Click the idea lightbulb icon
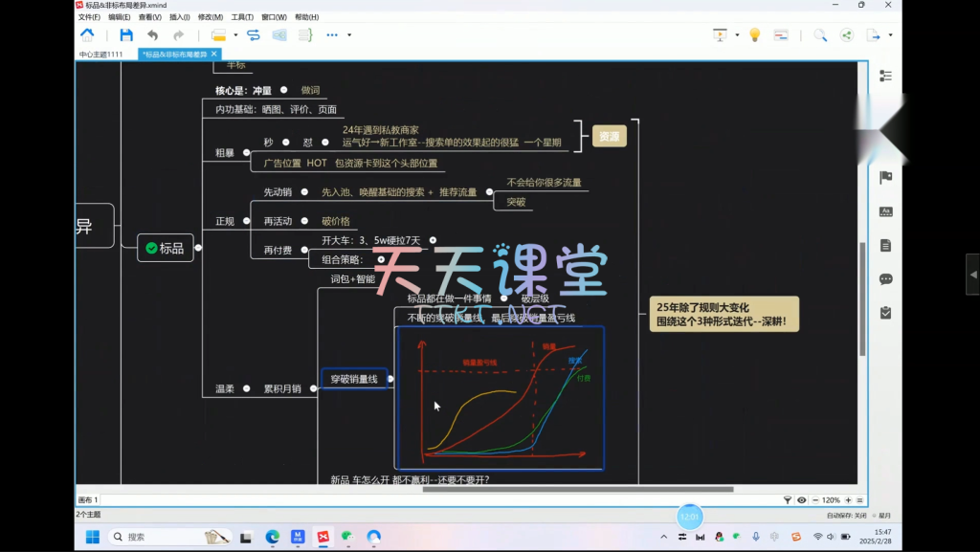 754,35
